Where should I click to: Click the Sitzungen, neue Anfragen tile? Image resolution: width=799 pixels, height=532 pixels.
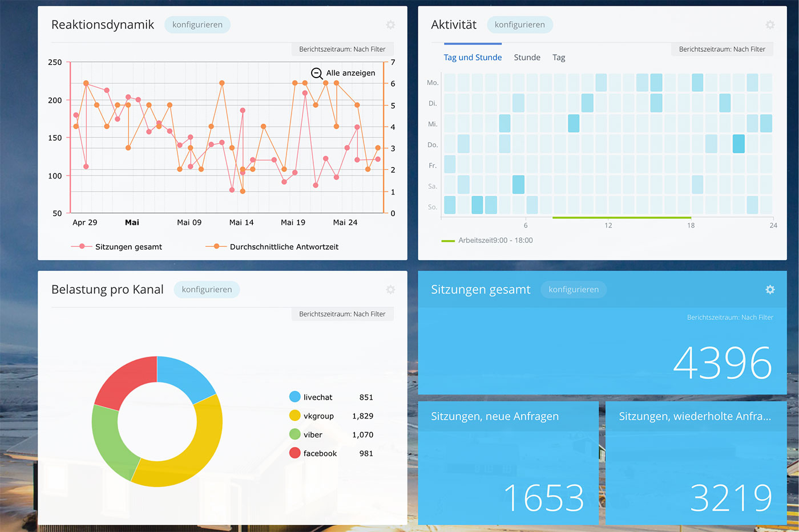509,463
